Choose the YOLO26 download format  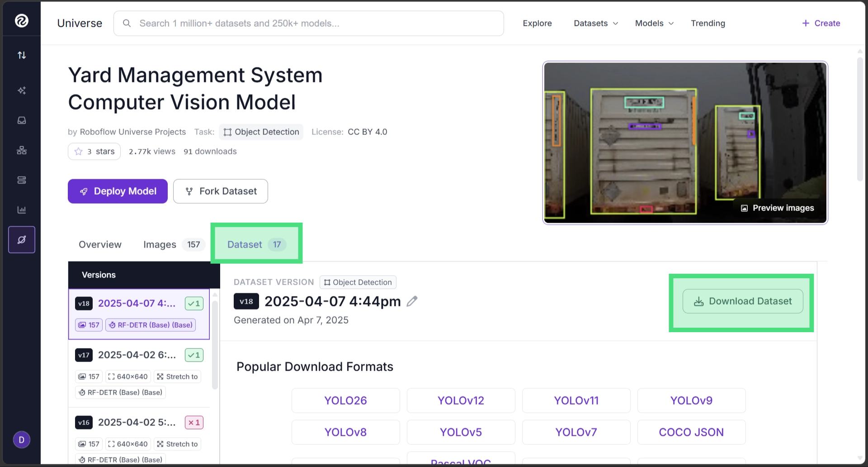tap(346, 400)
